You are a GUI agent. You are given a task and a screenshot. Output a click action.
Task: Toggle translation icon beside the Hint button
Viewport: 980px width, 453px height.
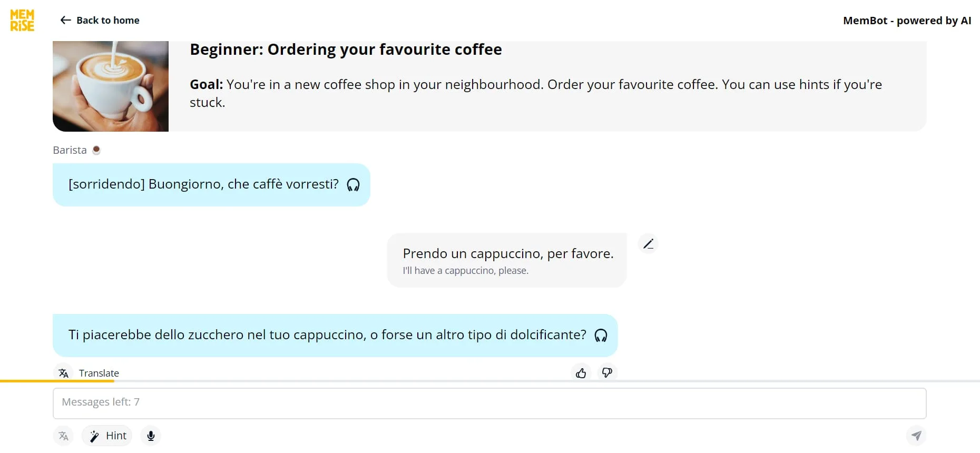[64, 436]
